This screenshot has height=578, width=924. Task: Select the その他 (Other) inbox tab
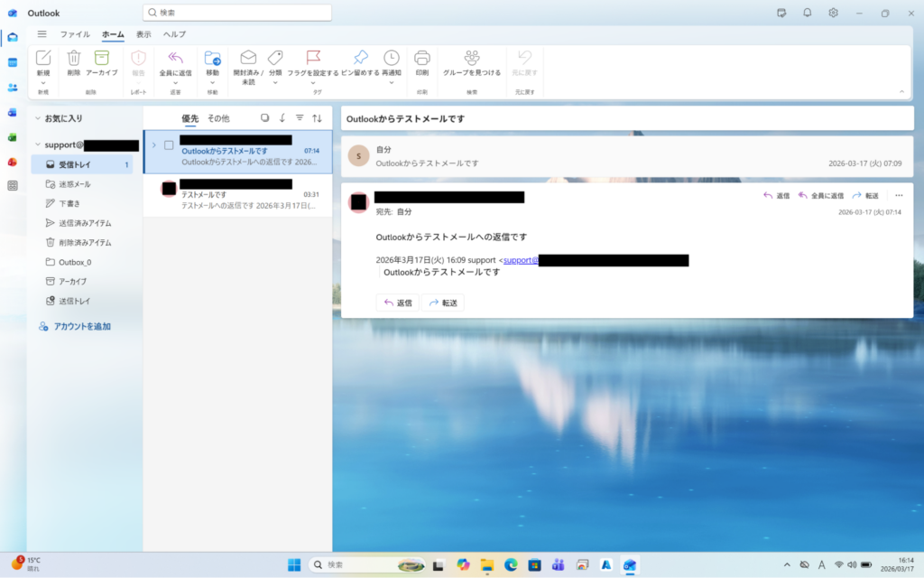click(x=218, y=118)
